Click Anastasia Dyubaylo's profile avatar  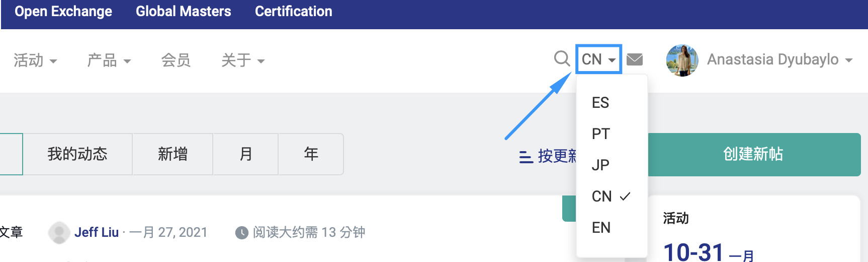[x=682, y=60]
